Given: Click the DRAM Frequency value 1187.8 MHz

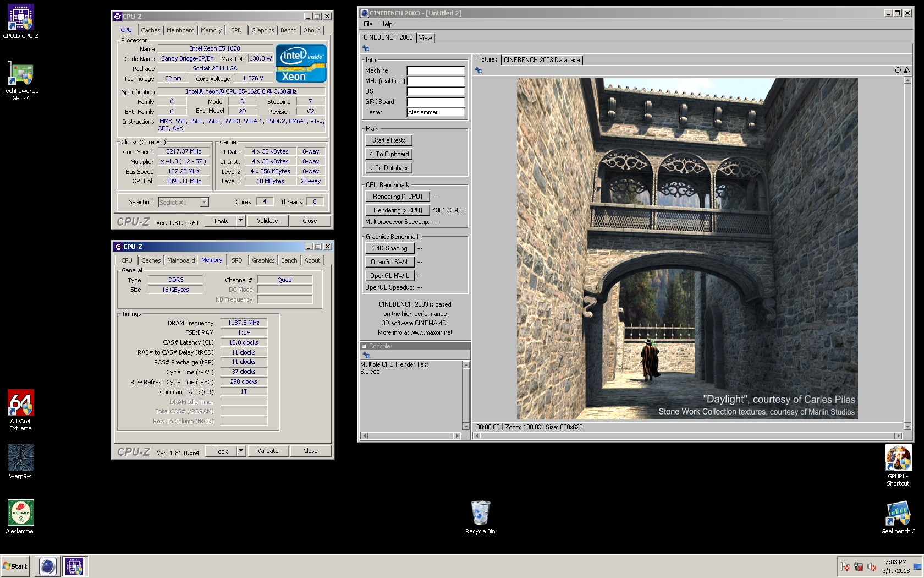Looking at the screenshot, I should tap(244, 323).
